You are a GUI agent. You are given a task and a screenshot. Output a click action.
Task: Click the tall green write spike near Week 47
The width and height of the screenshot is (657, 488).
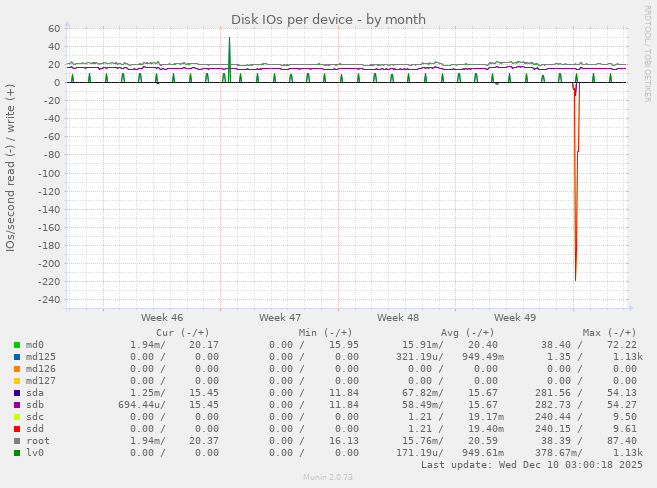[229, 59]
